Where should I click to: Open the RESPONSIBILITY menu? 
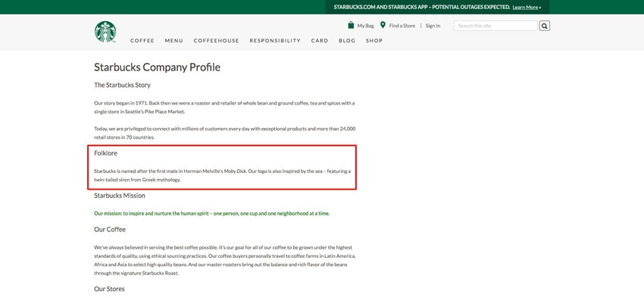click(275, 41)
